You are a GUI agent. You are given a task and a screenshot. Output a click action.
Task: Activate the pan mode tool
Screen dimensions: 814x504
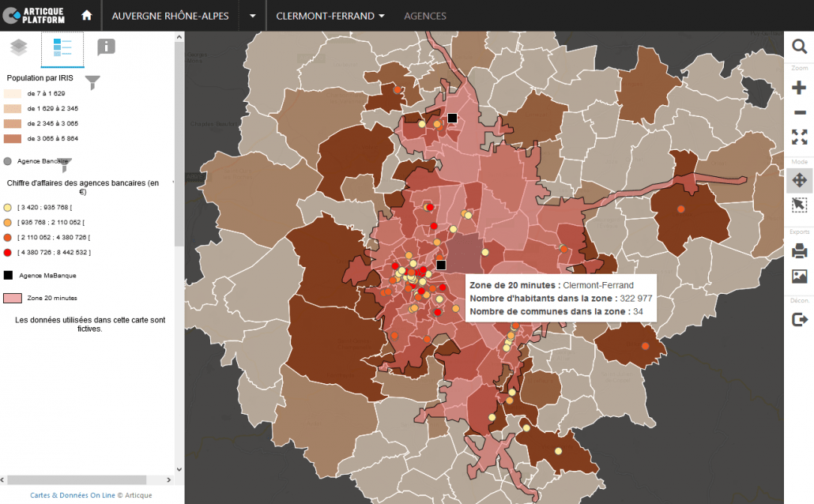coord(799,180)
